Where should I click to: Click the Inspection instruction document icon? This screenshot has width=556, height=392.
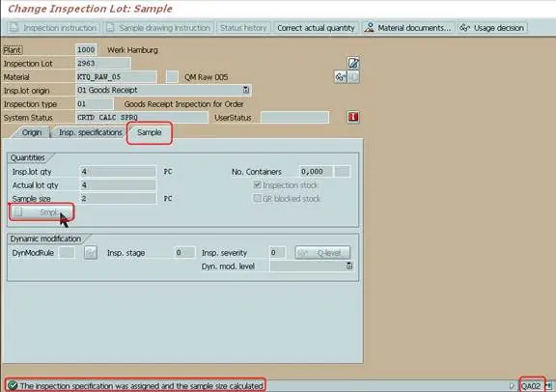point(14,27)
